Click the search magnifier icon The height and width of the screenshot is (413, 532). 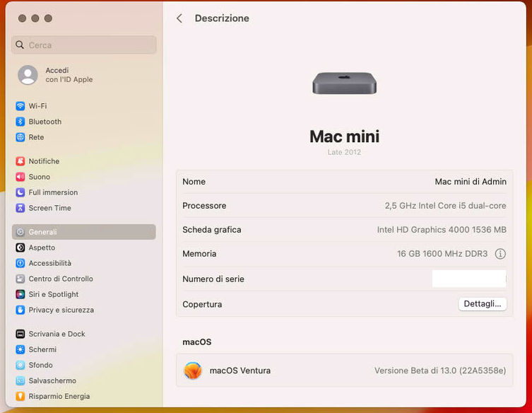[x=20, y=45]
